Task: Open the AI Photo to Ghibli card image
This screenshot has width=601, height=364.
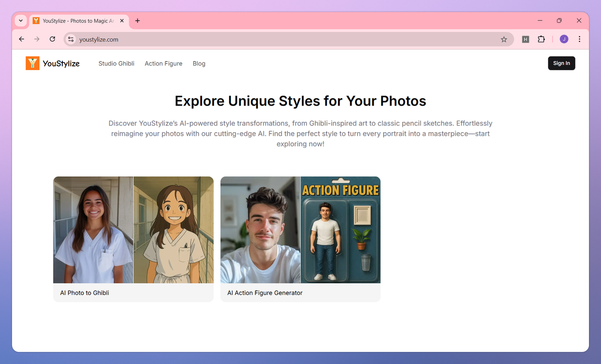Action: (x=133, y=230)
